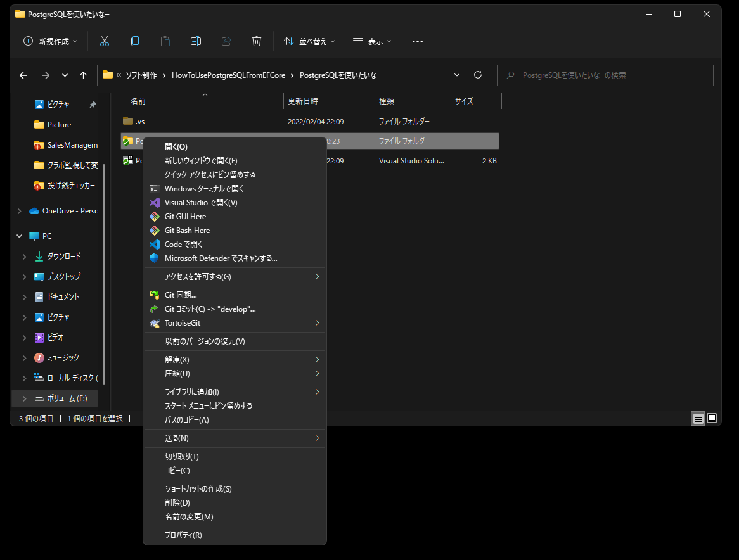
Task: Select 開く(O) in context menu
Action: pos(235,147)
